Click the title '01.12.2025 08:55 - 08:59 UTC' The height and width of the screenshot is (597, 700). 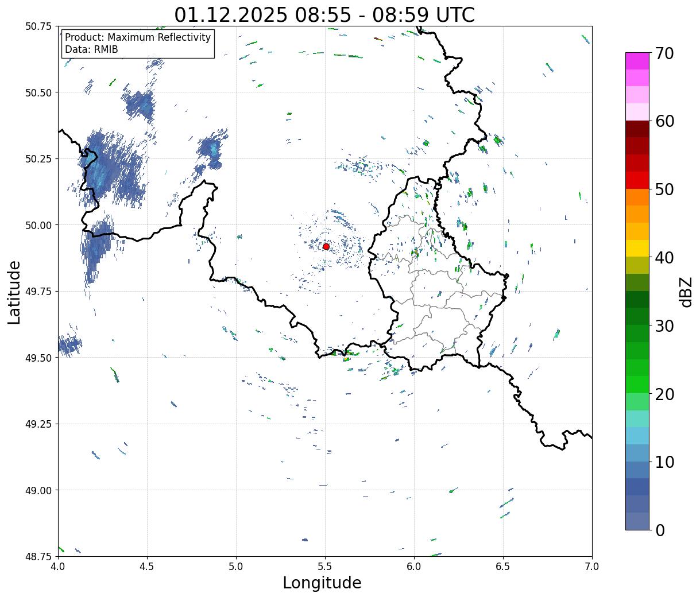pyautogui.click(x=324, y=14)
